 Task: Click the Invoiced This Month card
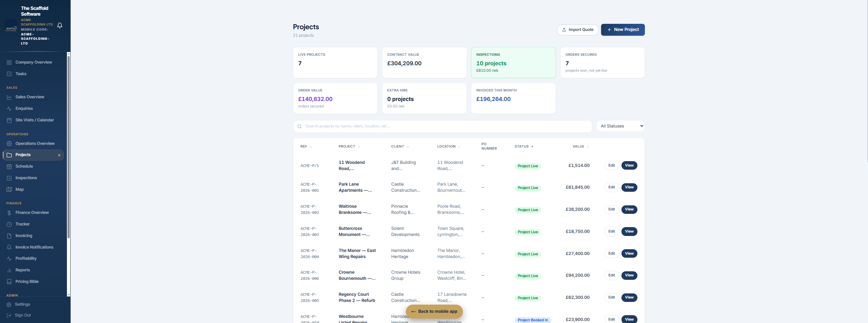tap(513, 98)
